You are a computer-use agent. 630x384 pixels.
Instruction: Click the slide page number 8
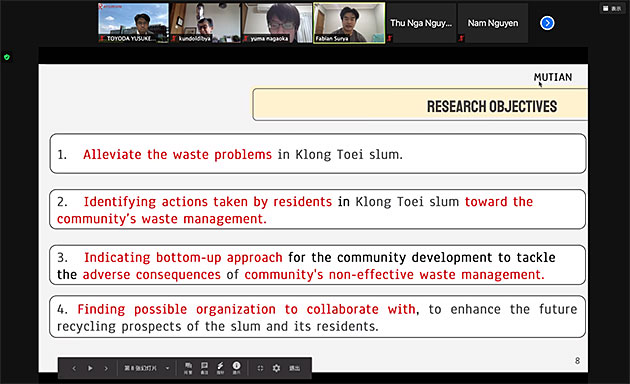[577, 361]
